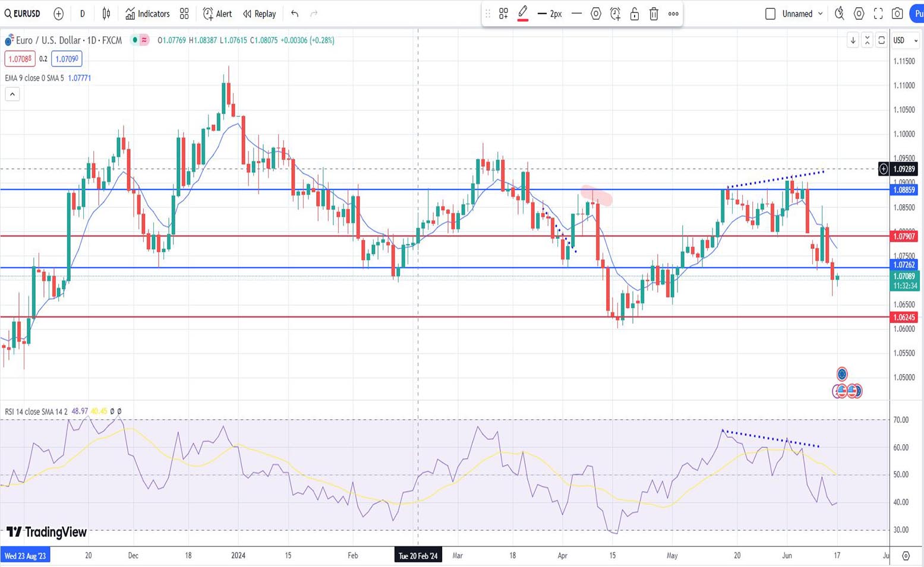Viewport: 924px width, 567px height.
Task: Take a chart snapshot with camera icon
Action: pyautogui.click(x=897, y=14)
